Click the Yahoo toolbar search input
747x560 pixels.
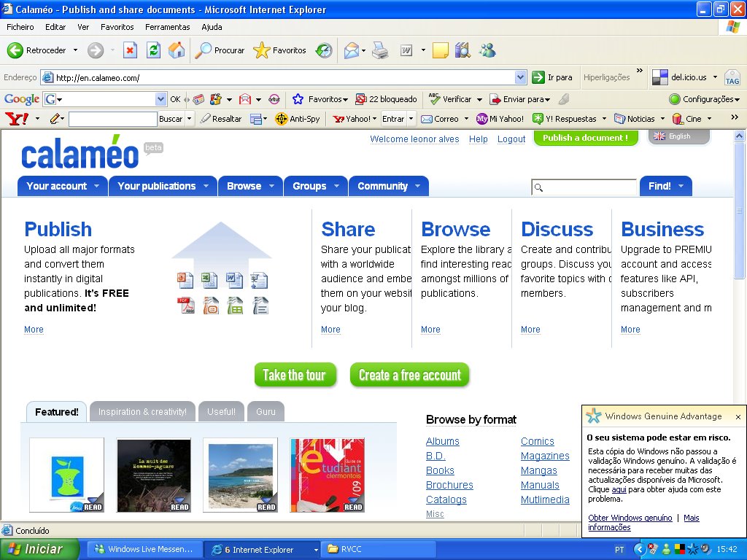click(113, 119)
